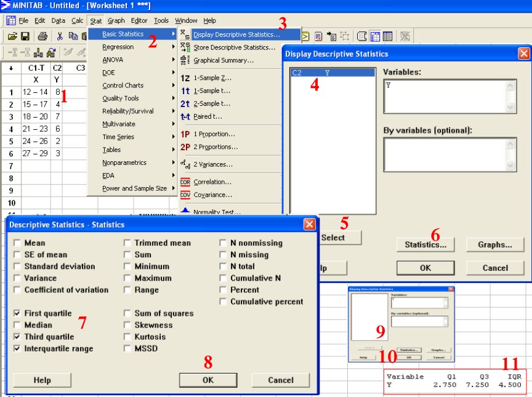Click the 2-Sample t icon
Screen dimensions: 532x397
(185, 104)
